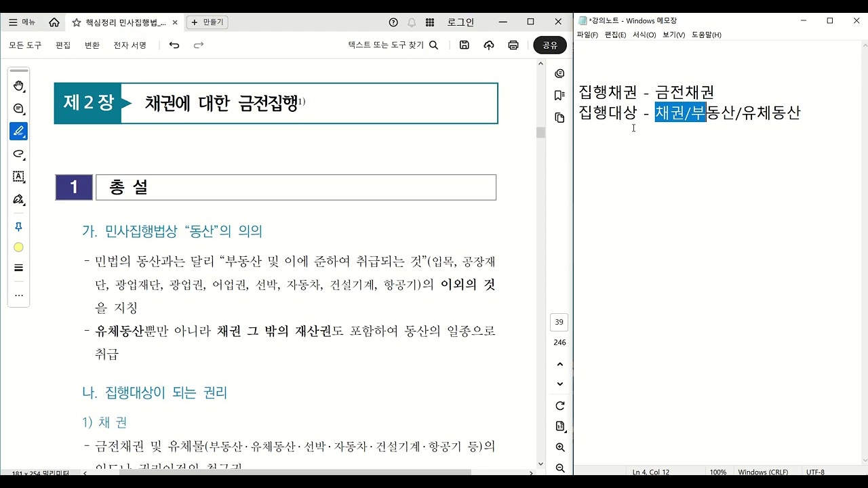
Task: Go to the Home icon
Action: click(x=54, y=22)
